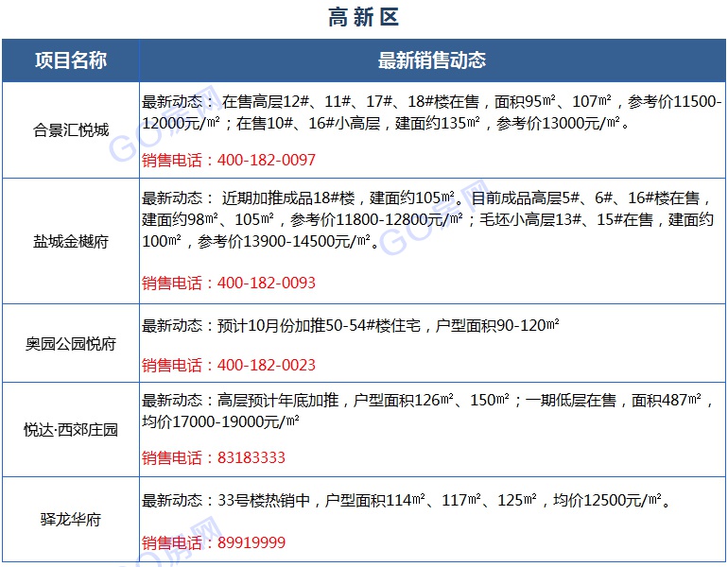
Task: Click text line starting 12000元/㎡；在售10#
Action: point(387,124)
